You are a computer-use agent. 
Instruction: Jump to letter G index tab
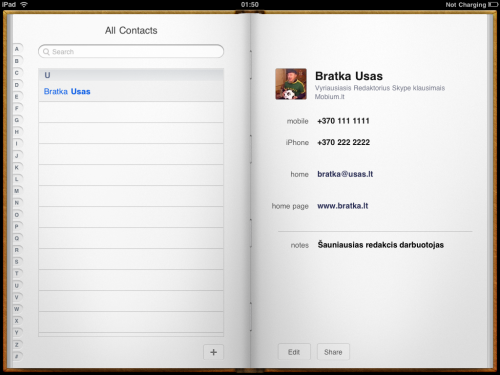tap(17, 120)
